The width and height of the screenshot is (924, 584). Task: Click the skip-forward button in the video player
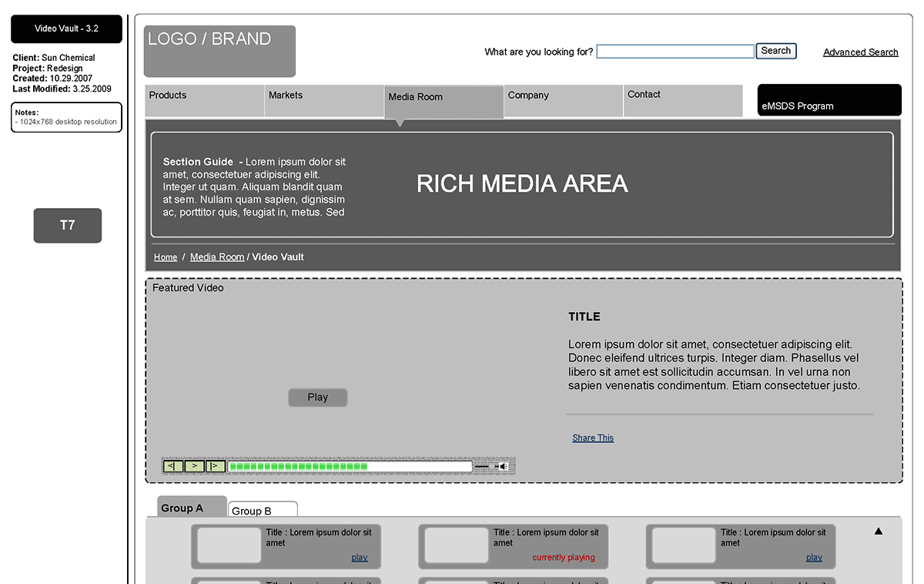[x=216, y=466]
